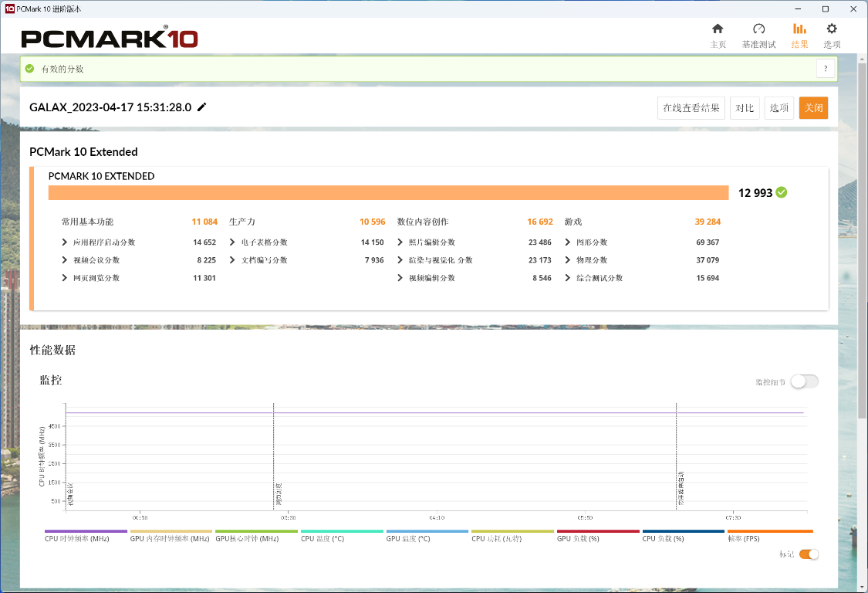Expand 图形分数 row

tap(586, 242)
